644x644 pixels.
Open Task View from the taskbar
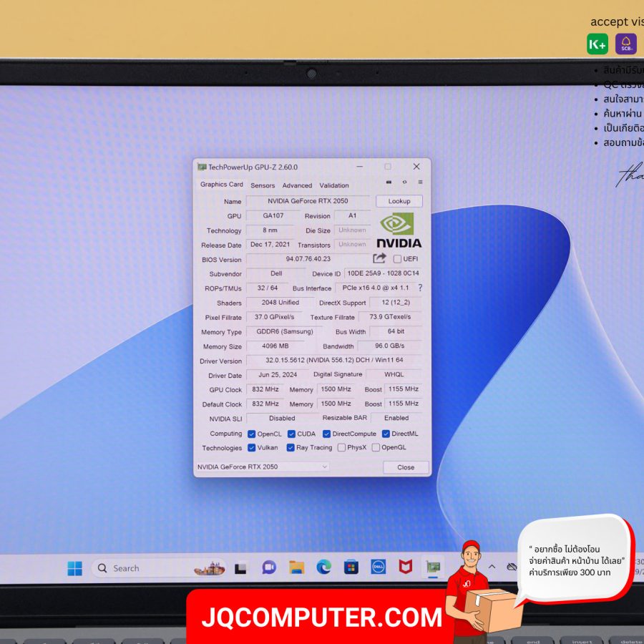coord(240,568)
